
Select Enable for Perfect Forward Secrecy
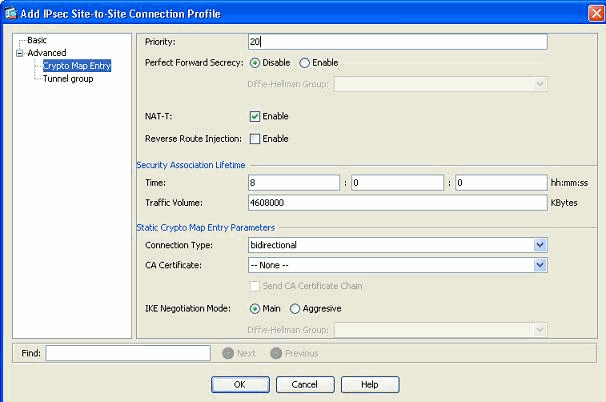[x=305, y=62]
